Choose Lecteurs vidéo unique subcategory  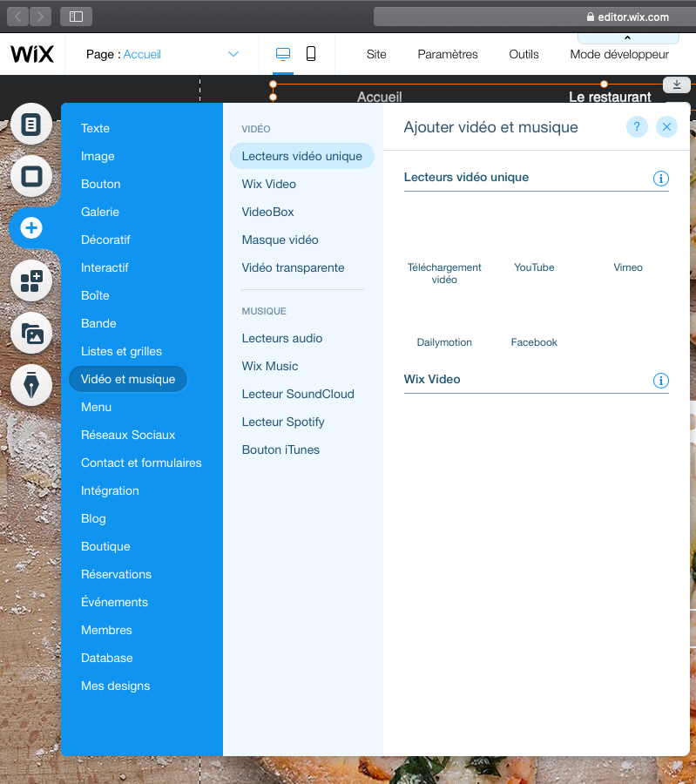(x=302, y=156)
